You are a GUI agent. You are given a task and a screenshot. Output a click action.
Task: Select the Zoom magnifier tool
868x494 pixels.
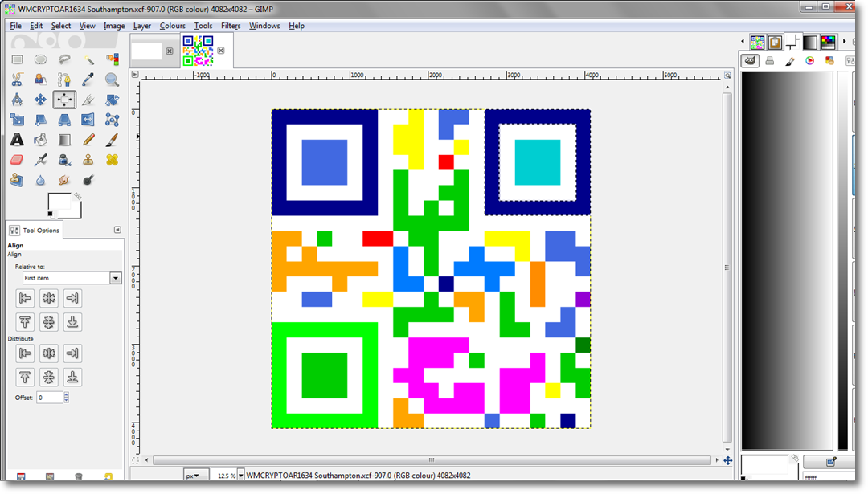[113, 80]
